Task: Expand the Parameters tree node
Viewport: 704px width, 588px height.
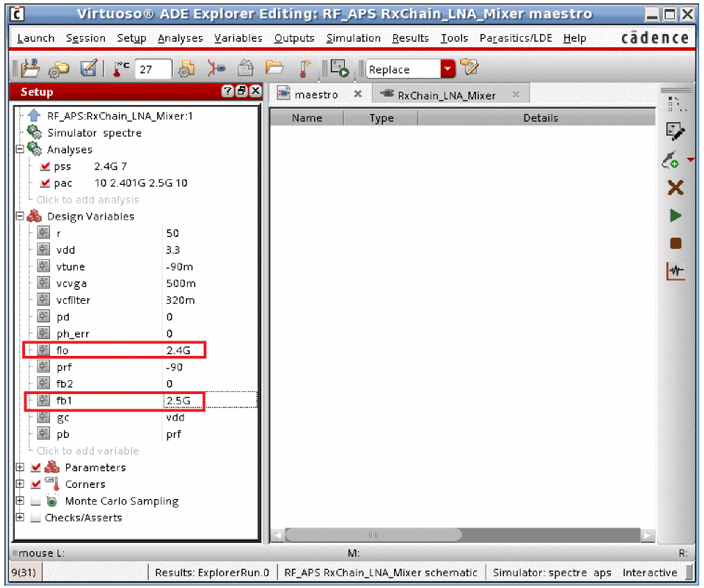Action: click(19, 468)
